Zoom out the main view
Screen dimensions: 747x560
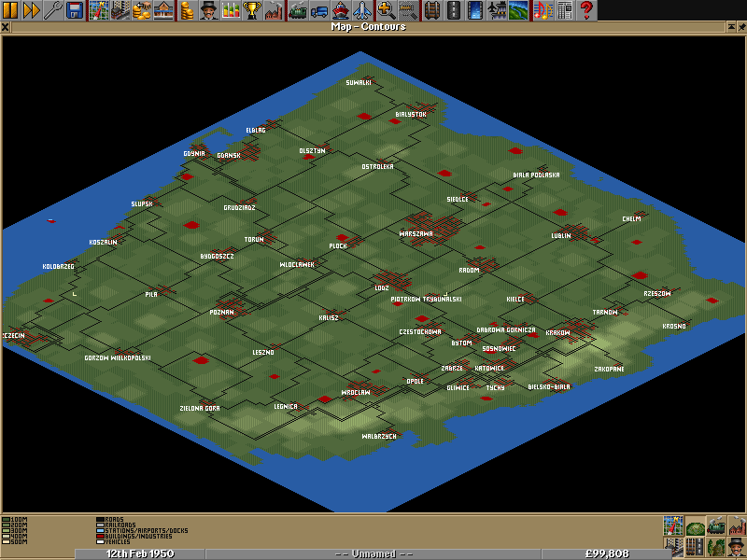pos(408,10)
